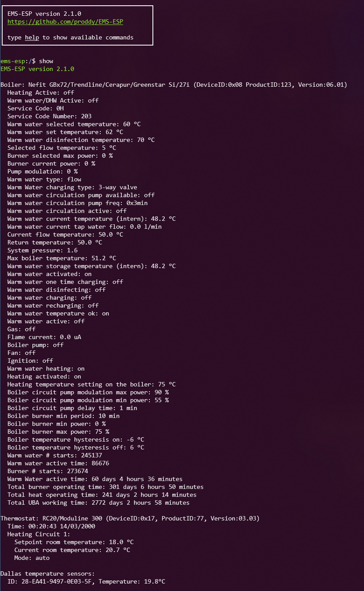Select the Pump modulation 0 % line
Viewport: 364px width, 591px height.
tap(42, 171)
